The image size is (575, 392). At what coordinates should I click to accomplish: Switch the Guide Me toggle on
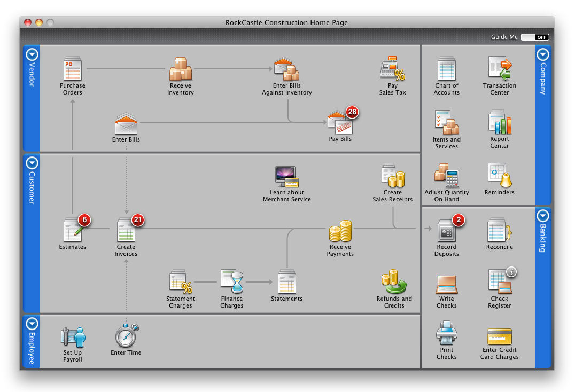click(x=535, y=37)
